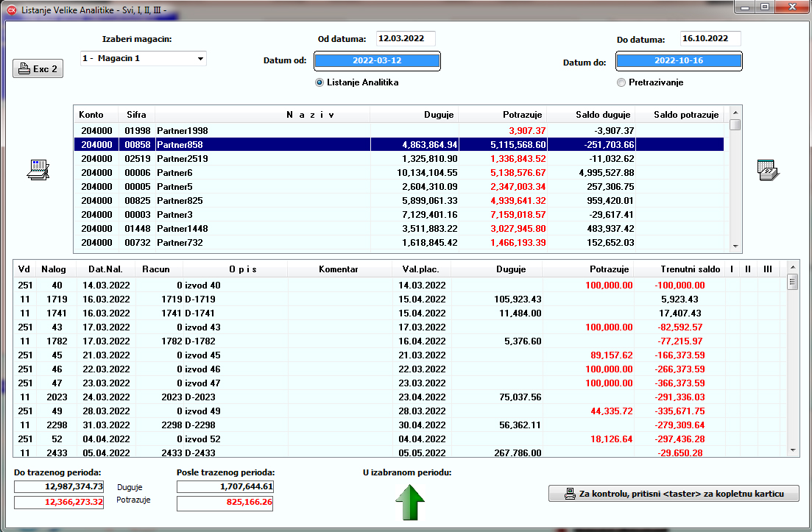Click the Saldo duguje column header

[x=591, y=115]
